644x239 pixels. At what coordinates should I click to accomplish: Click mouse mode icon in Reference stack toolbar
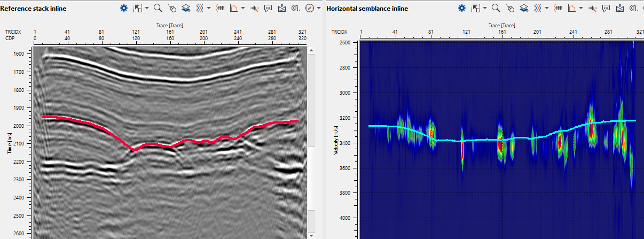(172, 8)
